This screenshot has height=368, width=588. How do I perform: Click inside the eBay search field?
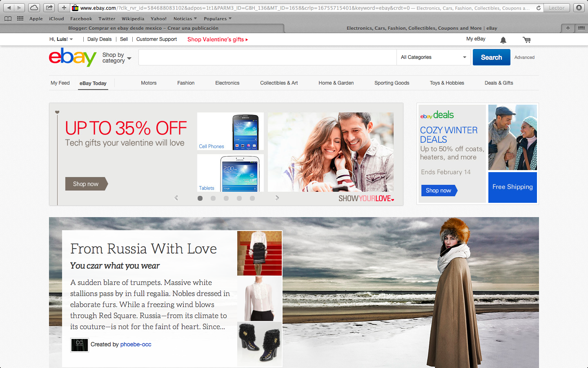pyautogui.click(x=267, y=57)
